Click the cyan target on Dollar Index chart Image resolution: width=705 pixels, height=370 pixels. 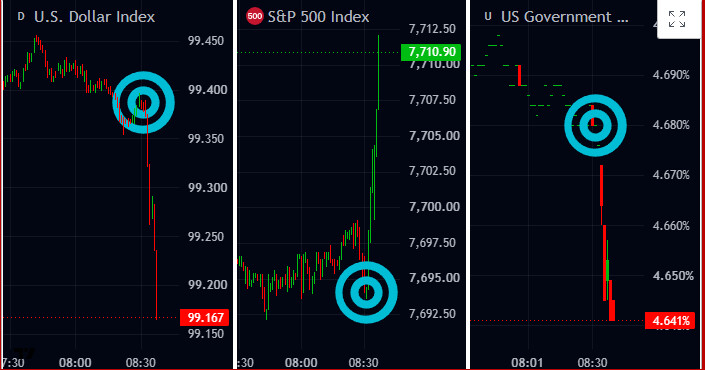(x=143, y=103)
